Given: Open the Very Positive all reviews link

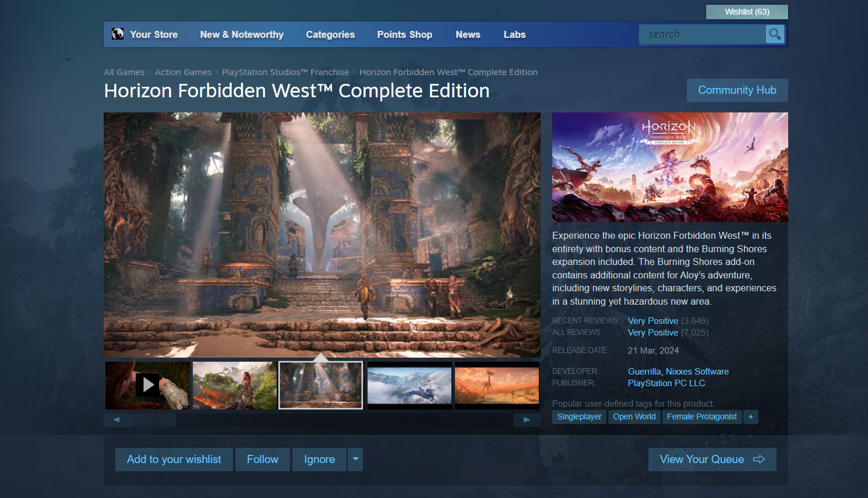Looking at the screenshot, I should pyautogui.click(x=652, y=332).
